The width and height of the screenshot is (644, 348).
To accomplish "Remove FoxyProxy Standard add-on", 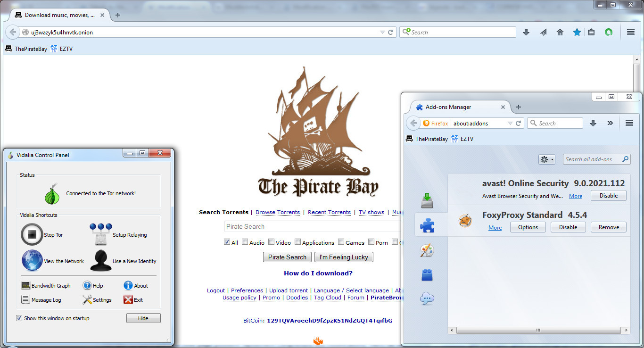I will point(609,227).
